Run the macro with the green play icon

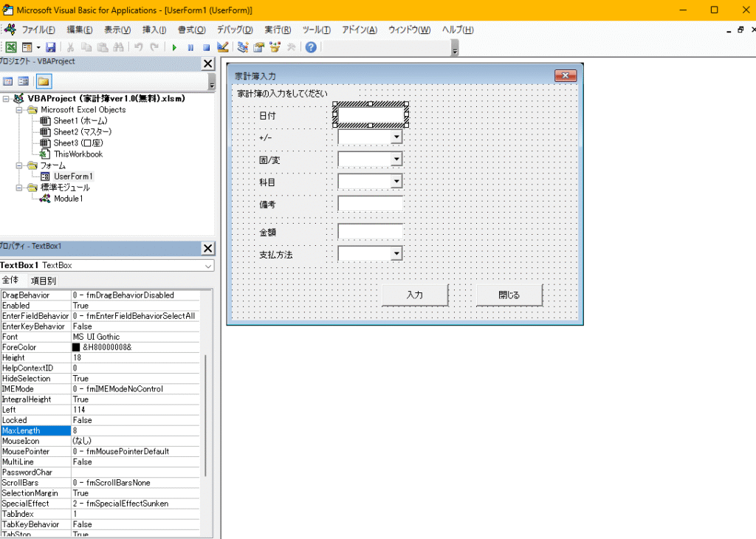(x=174, y=47)
